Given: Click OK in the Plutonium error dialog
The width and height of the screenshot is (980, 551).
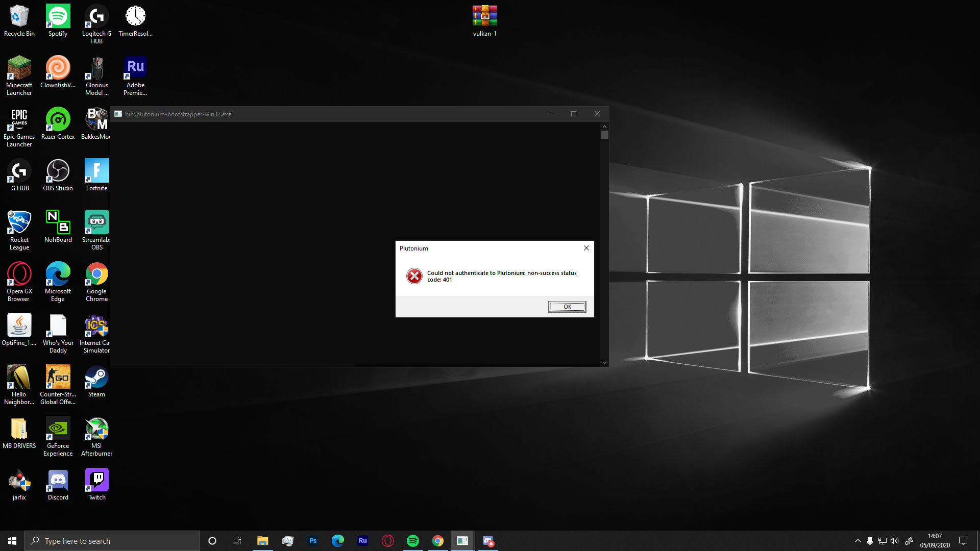Looking at the screenshot, I should [x=567, y=307].
